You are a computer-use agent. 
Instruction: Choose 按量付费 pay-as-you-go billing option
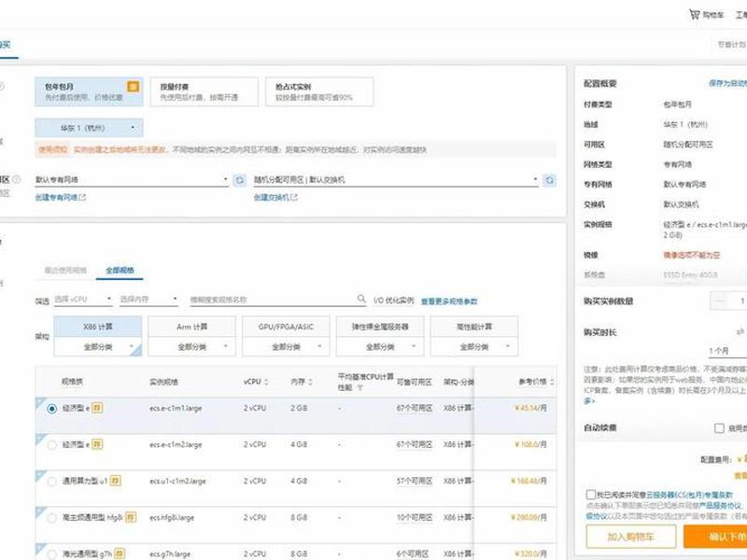[x=204, y=91]
